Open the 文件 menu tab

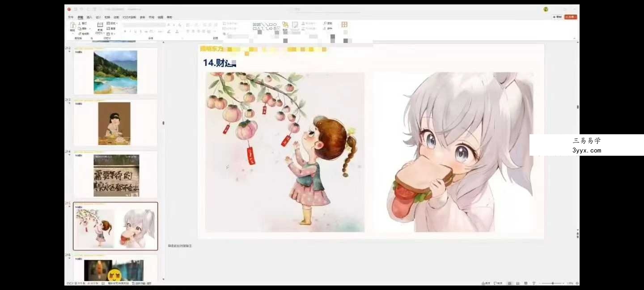(x=71, y=17)
